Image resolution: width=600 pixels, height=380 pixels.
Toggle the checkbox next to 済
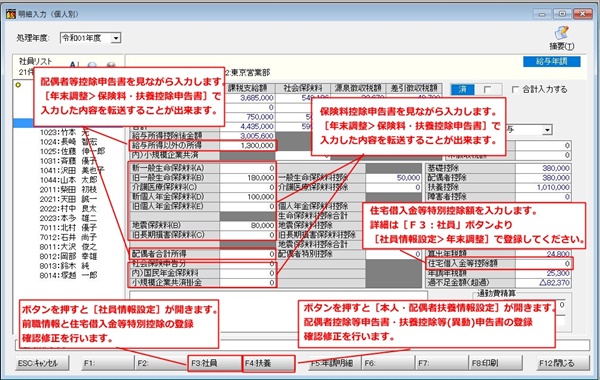487,90
